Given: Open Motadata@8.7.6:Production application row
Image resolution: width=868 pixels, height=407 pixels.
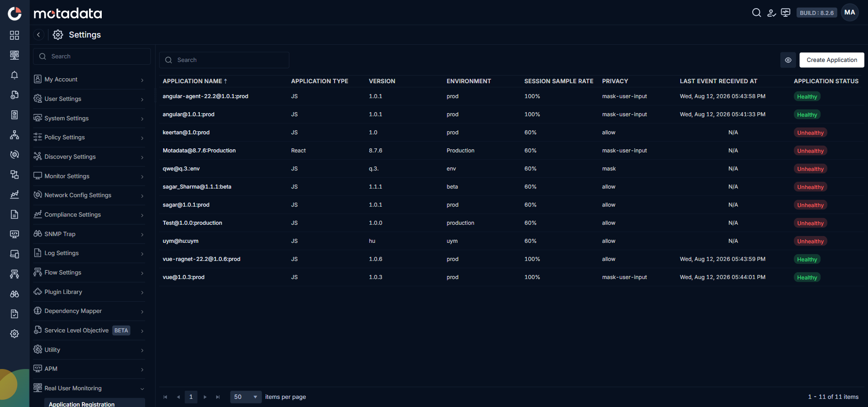Looking at the screenshot, I should pyautogui.click(x=511, y=151).
